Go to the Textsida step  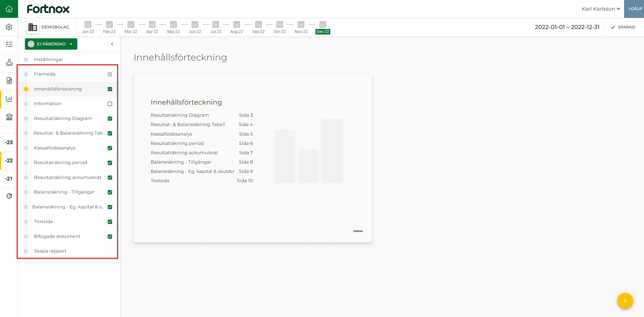(43, 221)
